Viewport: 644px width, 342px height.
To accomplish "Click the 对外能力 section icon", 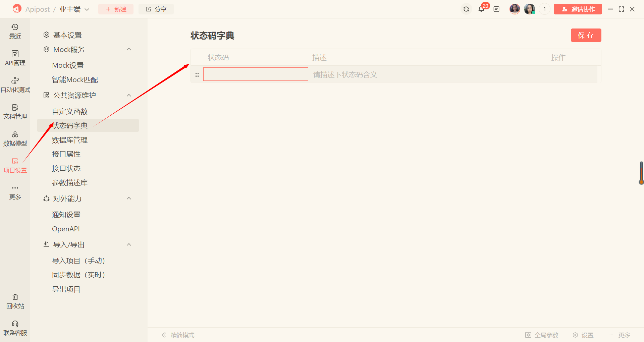I will click(x=47, y=198).
